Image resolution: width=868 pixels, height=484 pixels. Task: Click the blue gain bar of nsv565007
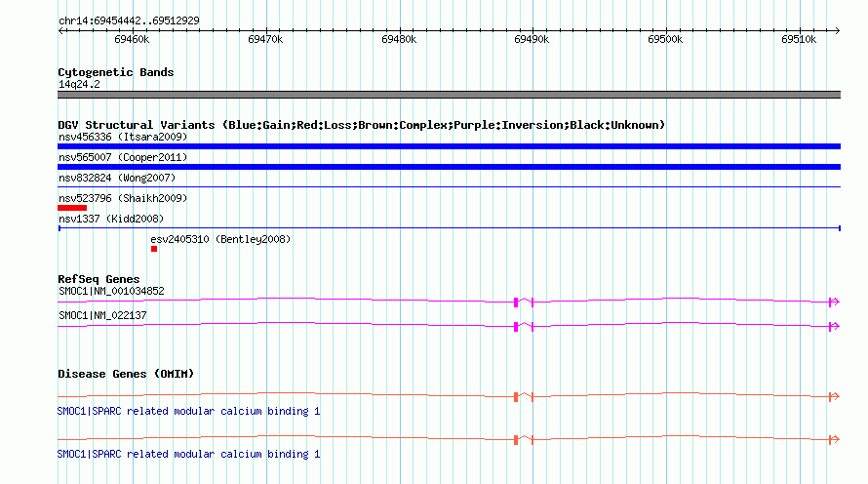(x=449, y=167)
